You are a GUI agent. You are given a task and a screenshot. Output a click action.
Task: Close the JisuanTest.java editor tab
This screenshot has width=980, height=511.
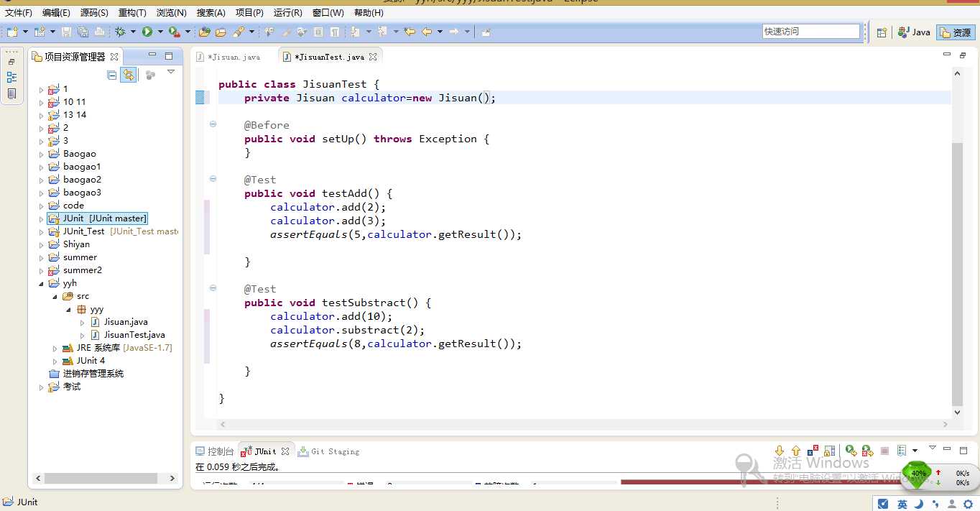pos(373,55)
